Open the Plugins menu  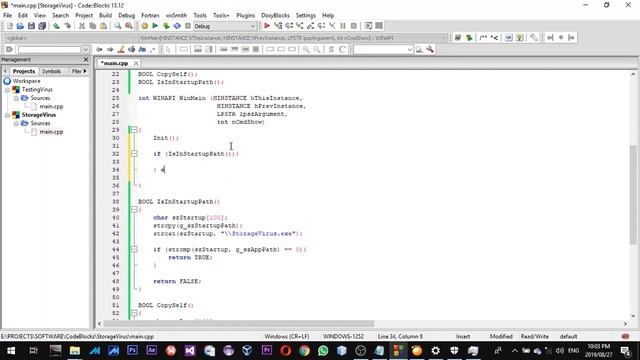(245, 15)
